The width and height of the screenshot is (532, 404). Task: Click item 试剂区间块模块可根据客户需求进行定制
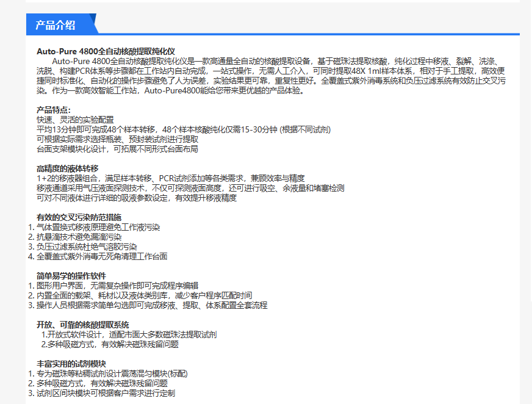pyautogui.click(x=106, y=394)
